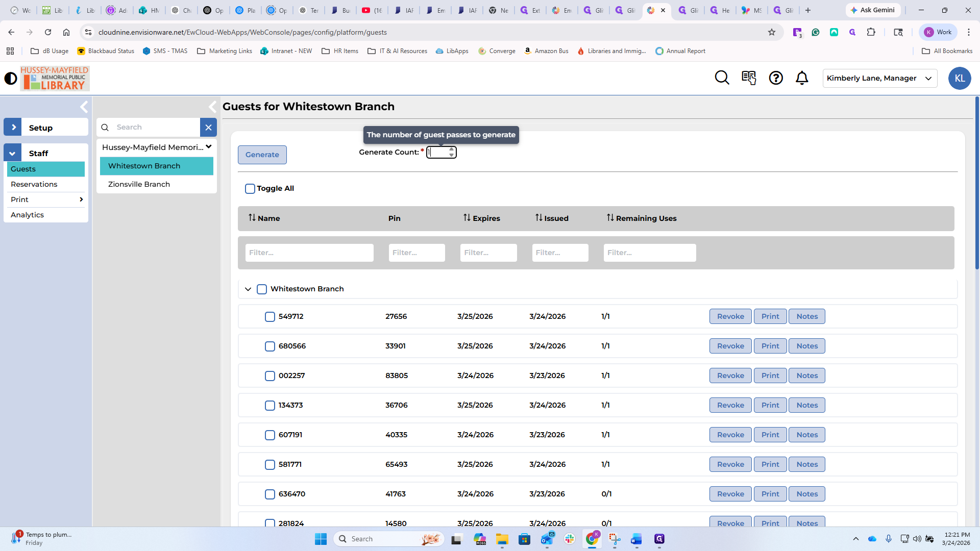Sort by Expires column arrows
The image size is (980, 551).
coord(467,218)
